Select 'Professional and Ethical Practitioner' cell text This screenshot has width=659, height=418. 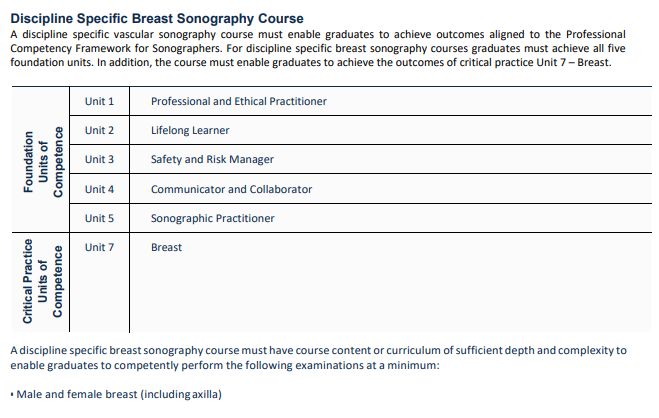(x=238, y=101)
